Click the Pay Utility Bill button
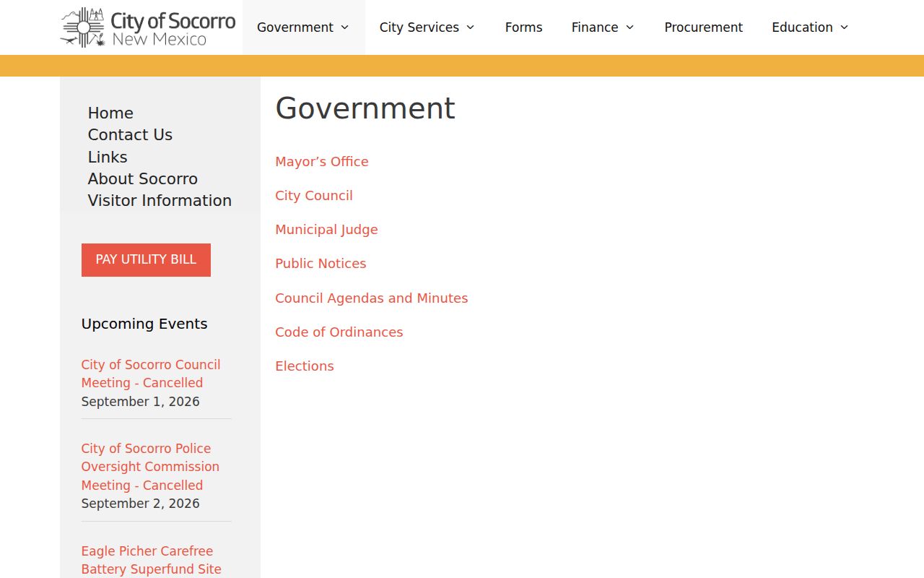The height and width of the screenshot is (578, 924). tap(146, 260)
